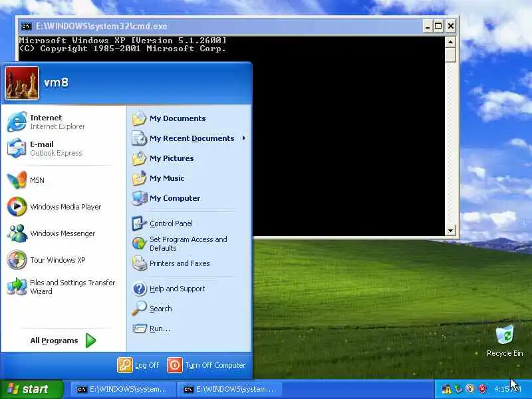The width and height of the screenshot is (532, 399).
Task: Click the cmd.exe window title bar text
Action: point(102,26)
